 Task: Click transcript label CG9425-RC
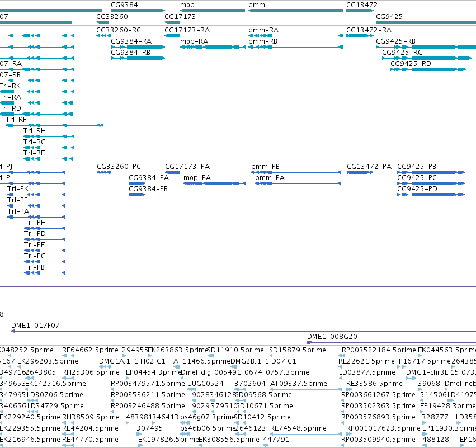[402, 53]
